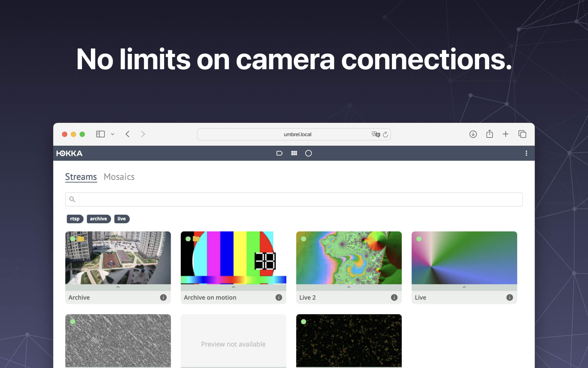
Task: Click the magnifier icon in the search bar
Action: coord(72,199)
